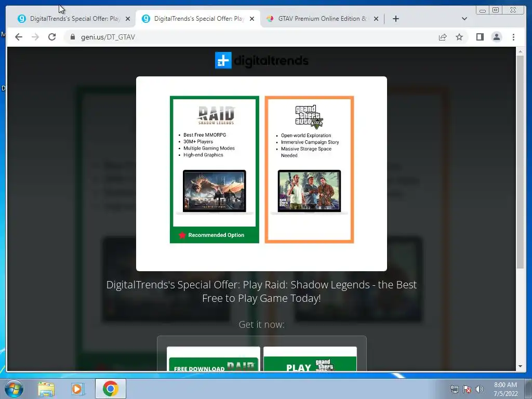Click the Raid laptop screenshot thumbnail
Image resolution: width=532 pixels, height=399 pixels.
215,192
